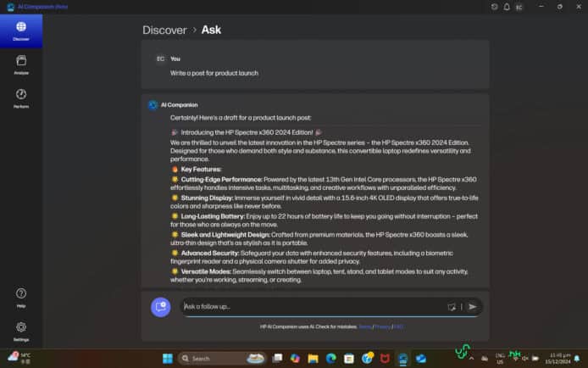Open the FAQ link in footer

point(398,326)
